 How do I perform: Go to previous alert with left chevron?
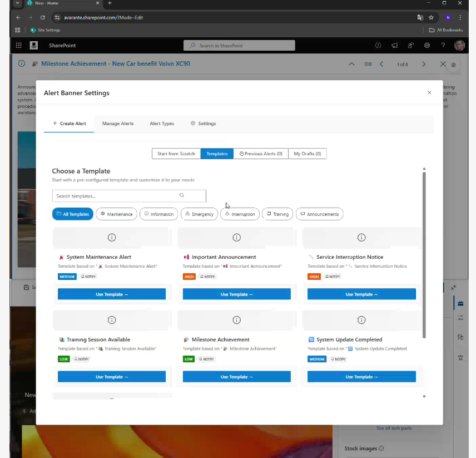coord(381,65)
